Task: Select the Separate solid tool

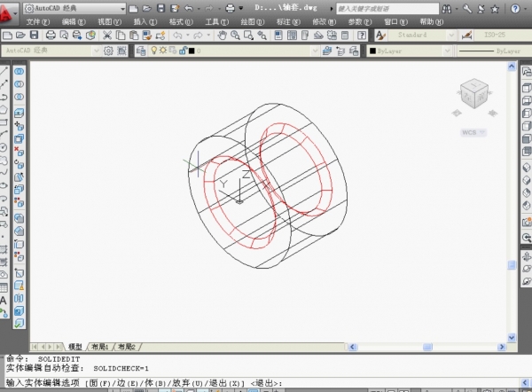Action: coord(19,298)
